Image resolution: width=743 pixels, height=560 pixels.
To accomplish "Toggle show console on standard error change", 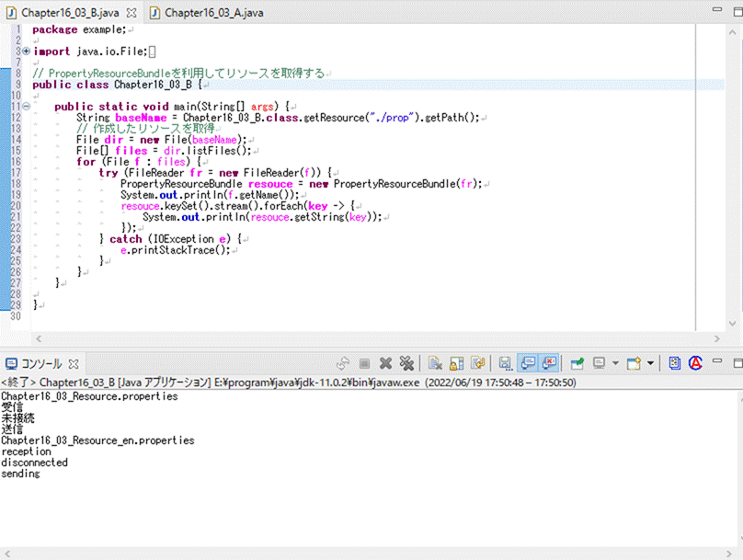I will [549, 363].
